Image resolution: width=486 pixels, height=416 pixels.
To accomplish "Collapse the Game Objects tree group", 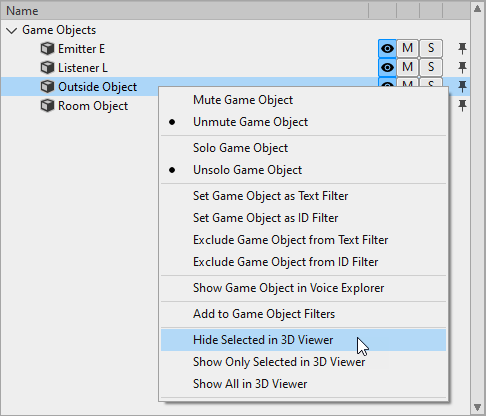I will tap(12, 31).
